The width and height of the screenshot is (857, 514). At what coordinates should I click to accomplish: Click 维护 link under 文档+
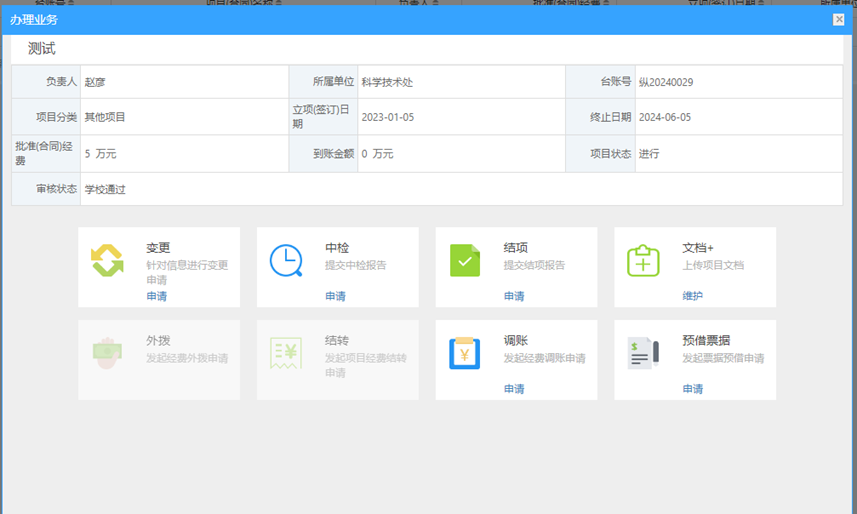click(x=692, y=297)
